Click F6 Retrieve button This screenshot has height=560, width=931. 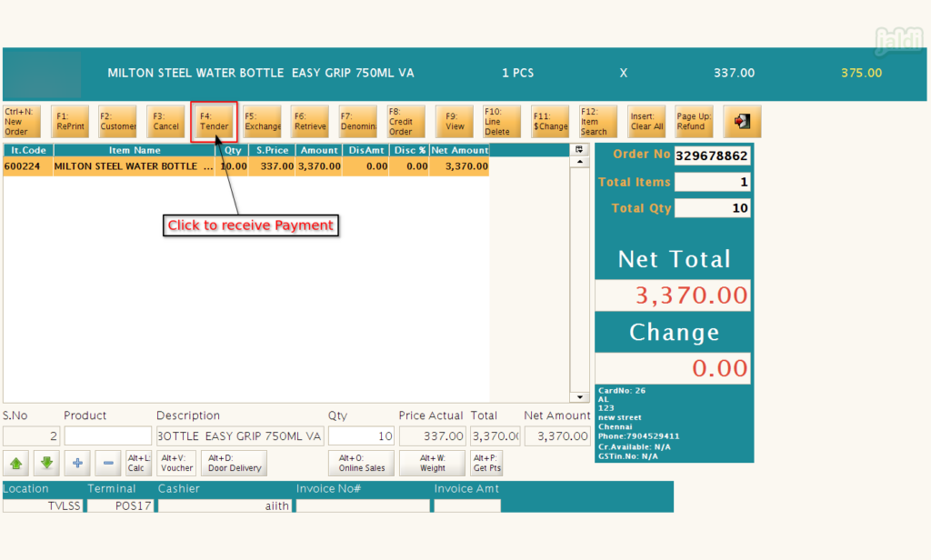coord(310,121)
